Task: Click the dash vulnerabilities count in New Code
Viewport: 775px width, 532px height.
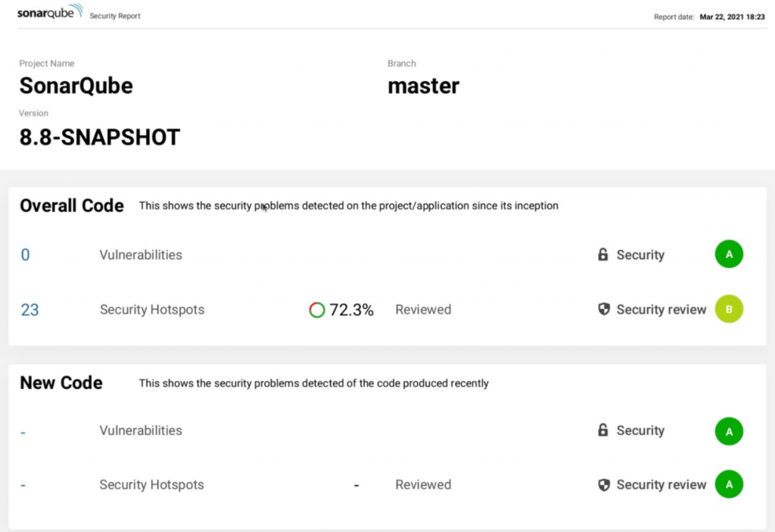Action: click(x=23, y=433)
